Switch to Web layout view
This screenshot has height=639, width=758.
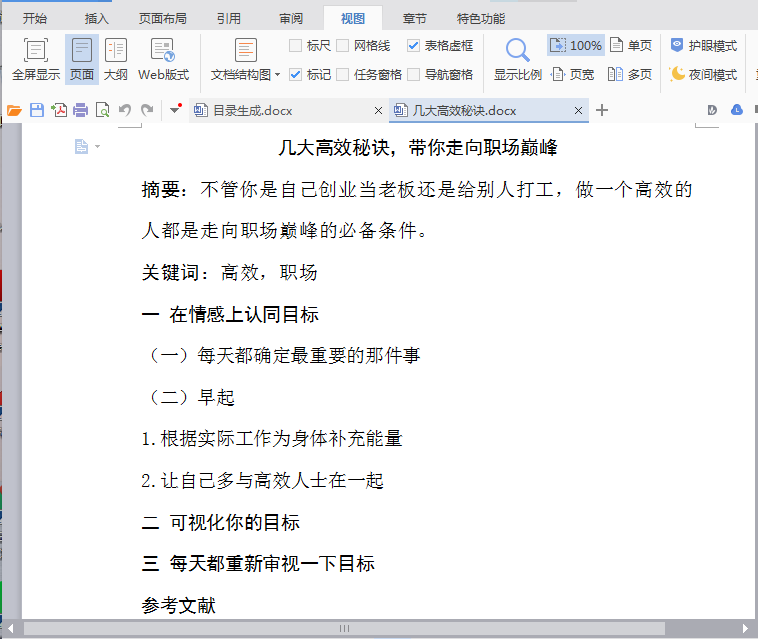163,59
